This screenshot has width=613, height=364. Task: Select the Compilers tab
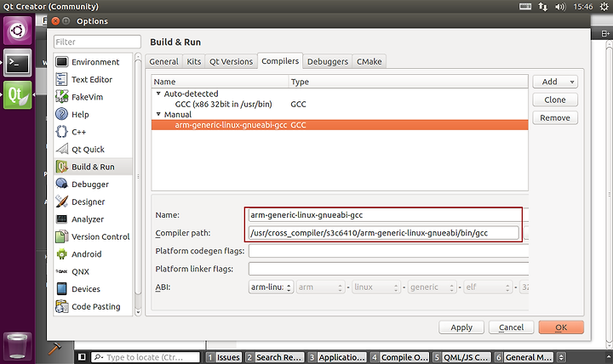click(x=280, y=61)
